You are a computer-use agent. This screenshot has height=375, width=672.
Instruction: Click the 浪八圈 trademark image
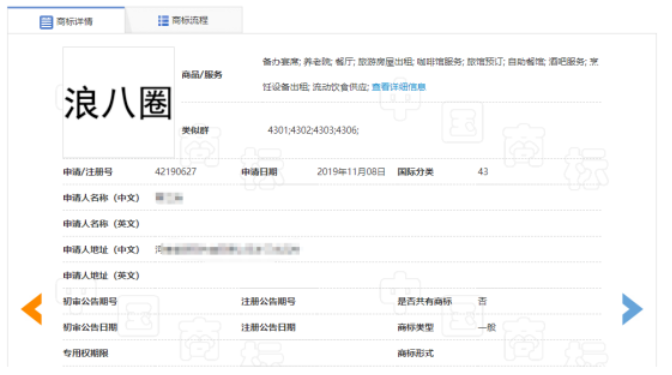point(118,102)
